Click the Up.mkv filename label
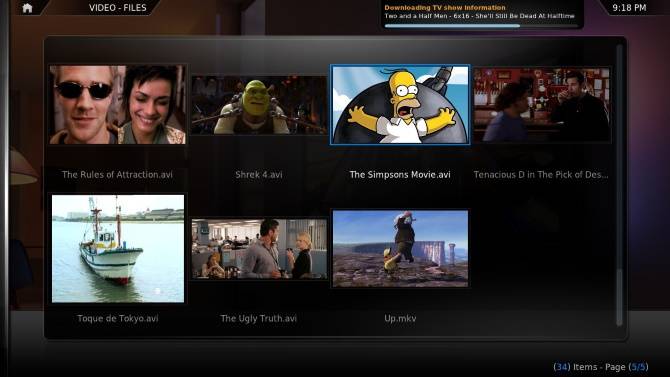Image resolution: width=670 pixels, height=377 pixels. pos(400,318)
